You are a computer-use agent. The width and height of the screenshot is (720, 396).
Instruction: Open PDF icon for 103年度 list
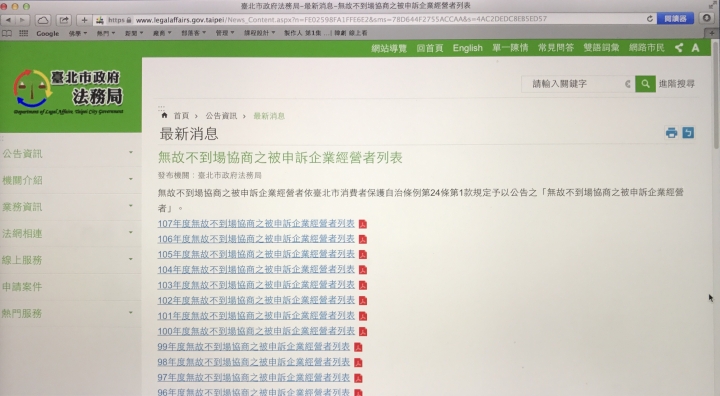click(x=363, y=285)
